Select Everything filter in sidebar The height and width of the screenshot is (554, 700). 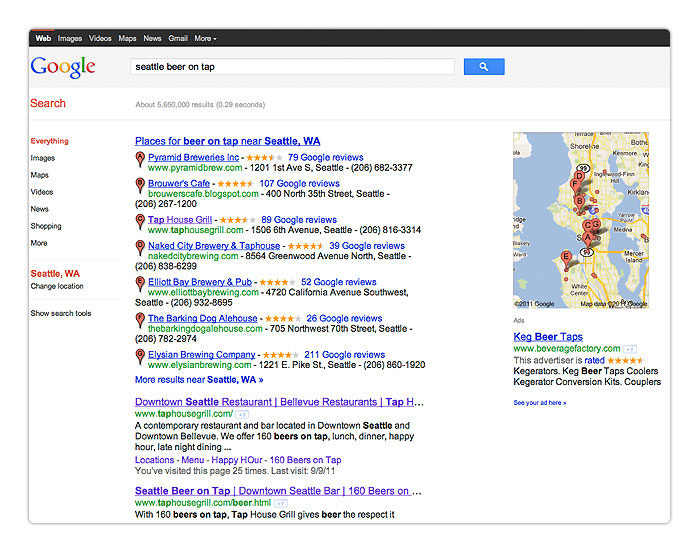coord(50,141)
